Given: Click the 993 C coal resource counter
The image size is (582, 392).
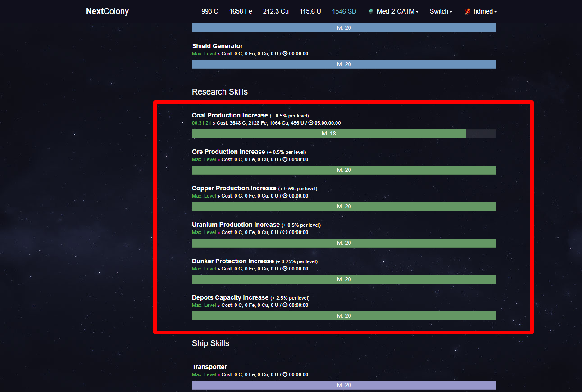Looking at the screenshot, I should point(209,11).
